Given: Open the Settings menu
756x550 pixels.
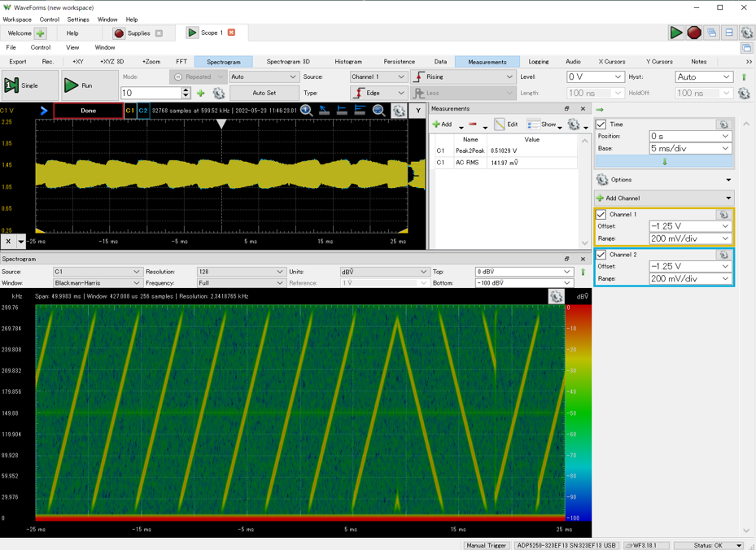Looking at the screenshot, I should (78, 20).
